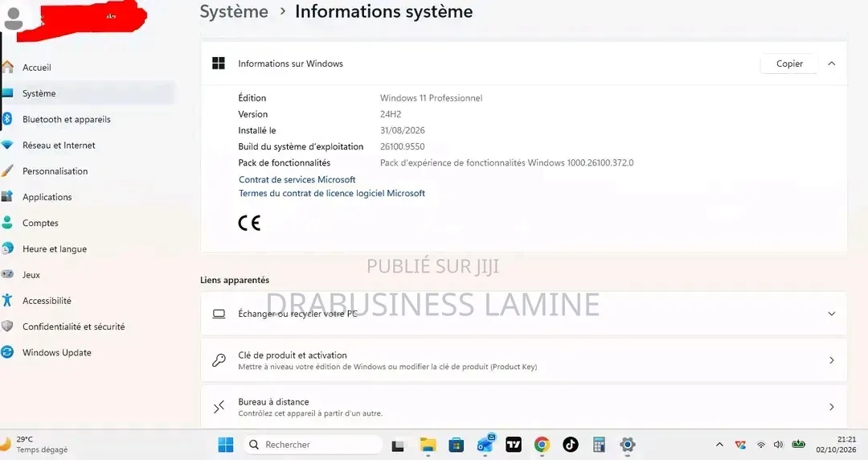Click the laptop icon for Échanger ou recycler
The image size is (868, 460).
point(219,314)
